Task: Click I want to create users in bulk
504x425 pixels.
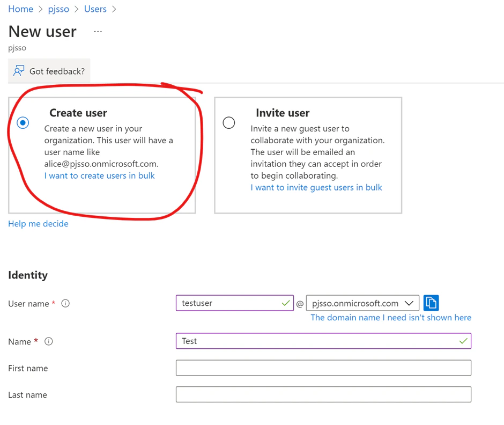Action: [x=99, y=175]
